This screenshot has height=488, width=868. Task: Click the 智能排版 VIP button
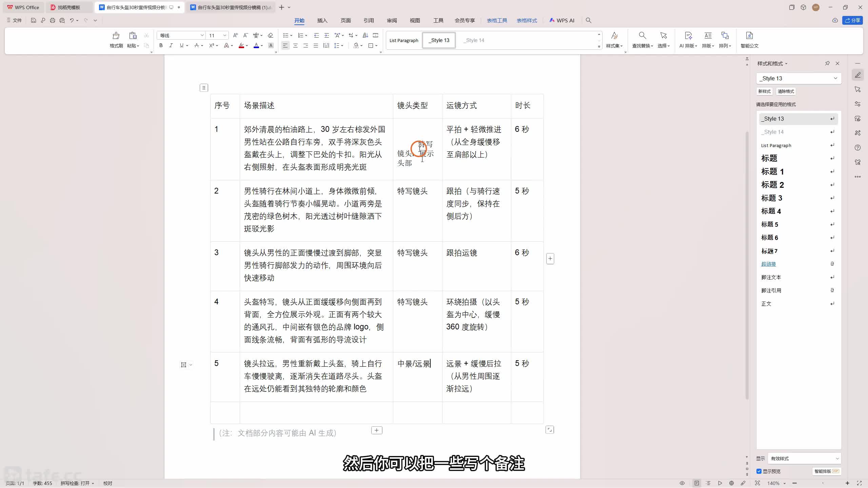click(827, 471)
